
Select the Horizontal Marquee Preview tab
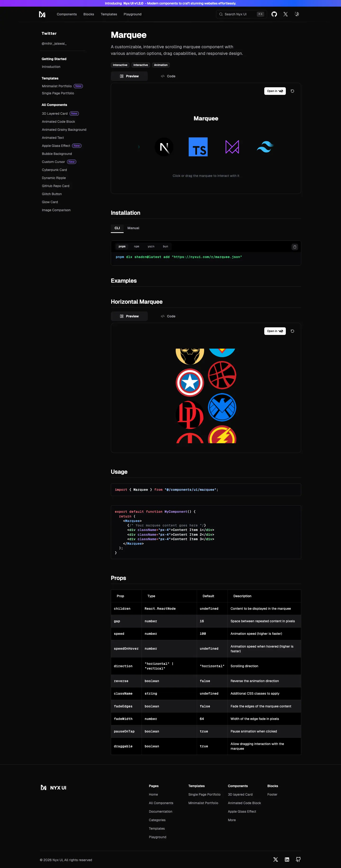click(129, 316)
